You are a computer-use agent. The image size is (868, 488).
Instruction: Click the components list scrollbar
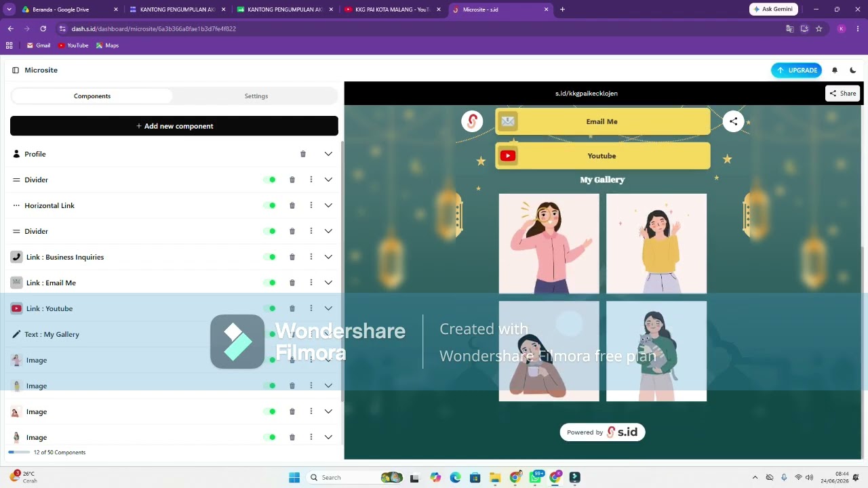(342, 271)
